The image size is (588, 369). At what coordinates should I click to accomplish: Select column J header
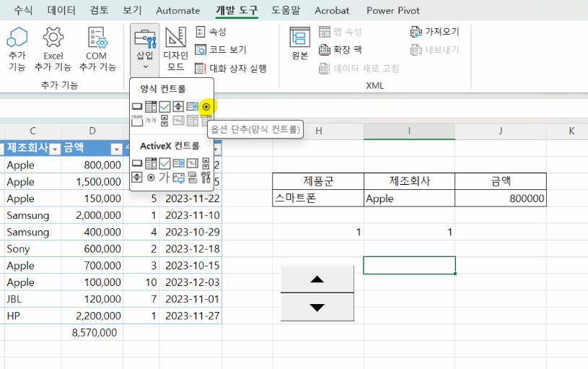(x=500, y=131)
